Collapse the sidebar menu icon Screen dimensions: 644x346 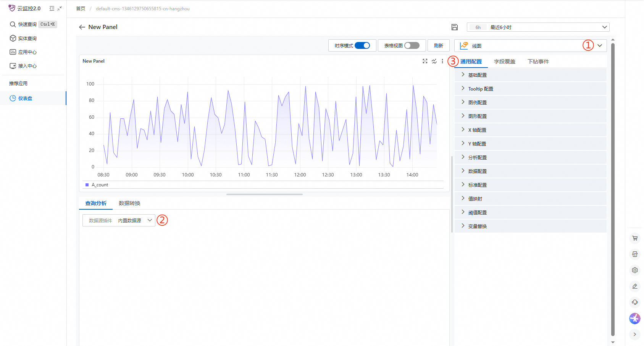pos(52,8)
